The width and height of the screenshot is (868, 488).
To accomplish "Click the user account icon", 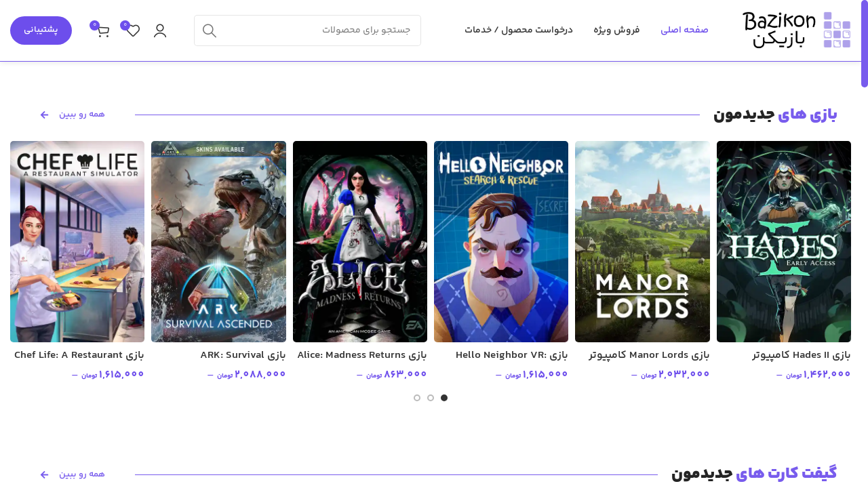I will (160, 30).
